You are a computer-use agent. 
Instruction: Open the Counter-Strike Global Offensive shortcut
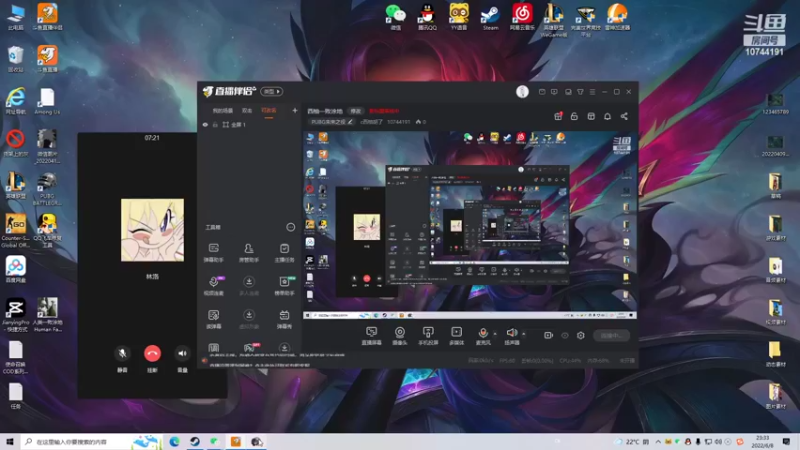[15, 231]
